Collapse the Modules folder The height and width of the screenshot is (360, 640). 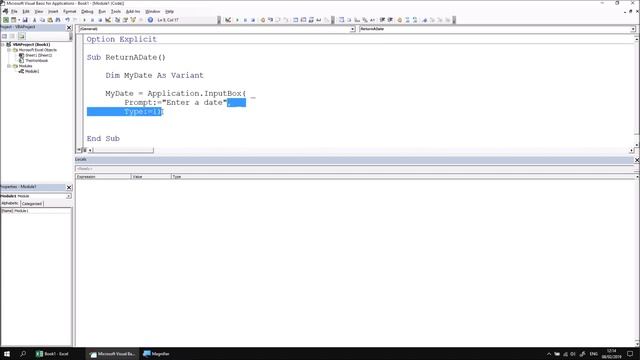click(x=9, y=66)
